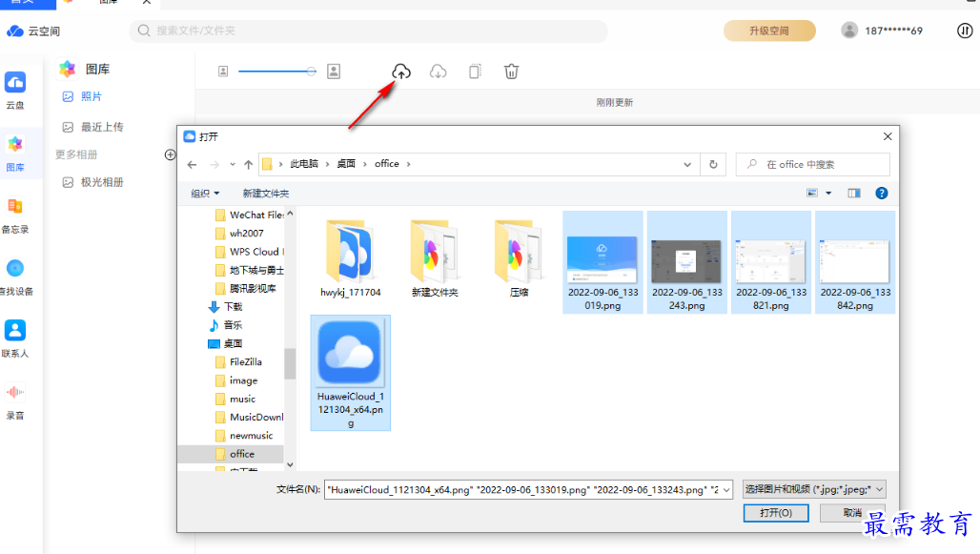Open the 文件名 combo box dropdown
Viewport: 980px width, 554px height.
pos(726,489)
